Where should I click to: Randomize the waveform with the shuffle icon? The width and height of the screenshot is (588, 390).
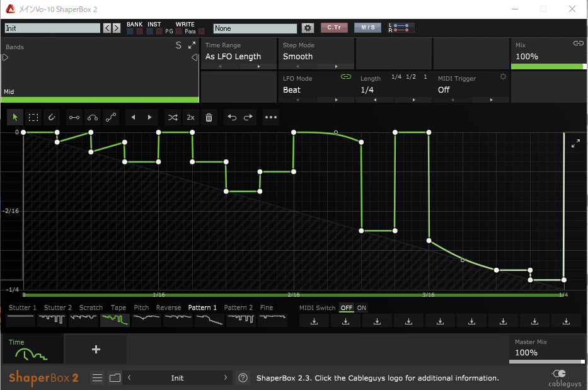click(x=173, y=117)
